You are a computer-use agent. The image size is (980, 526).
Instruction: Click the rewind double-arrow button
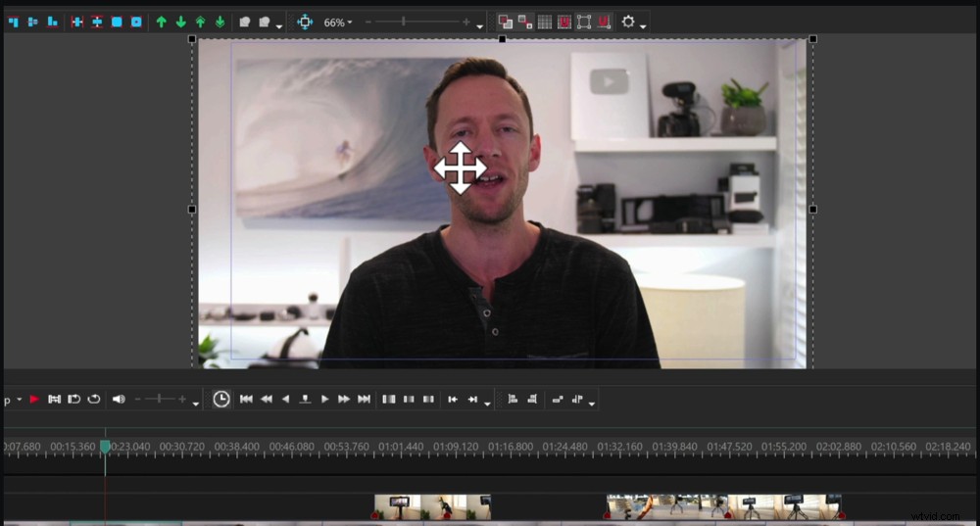point(267,400)
